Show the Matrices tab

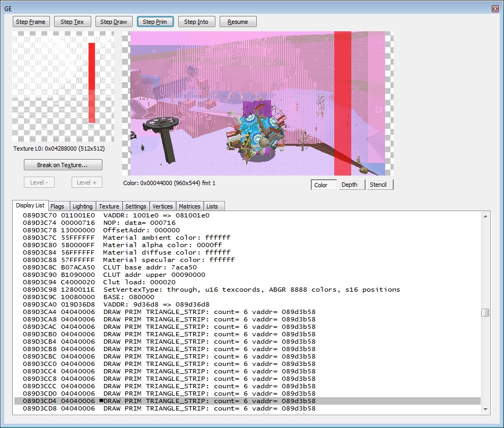click(x=189, y=206)
